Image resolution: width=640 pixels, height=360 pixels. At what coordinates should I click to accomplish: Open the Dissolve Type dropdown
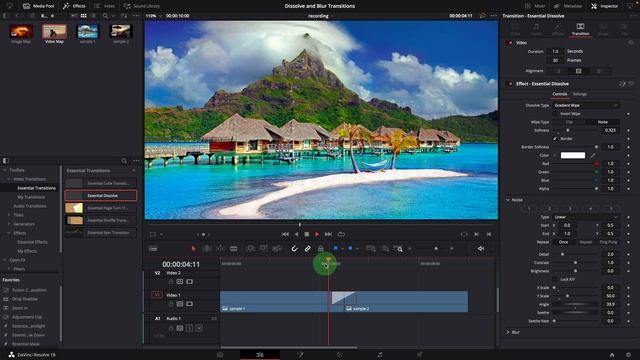(586, 105)
